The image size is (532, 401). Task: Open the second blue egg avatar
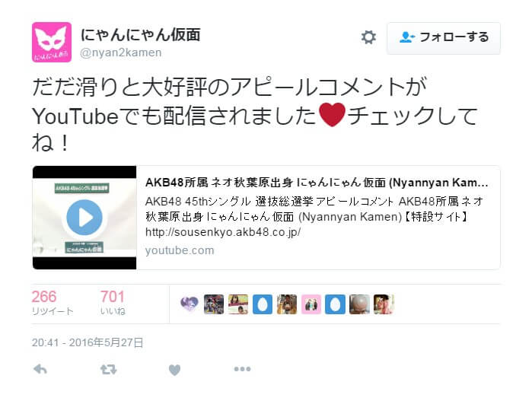[335, 304]
